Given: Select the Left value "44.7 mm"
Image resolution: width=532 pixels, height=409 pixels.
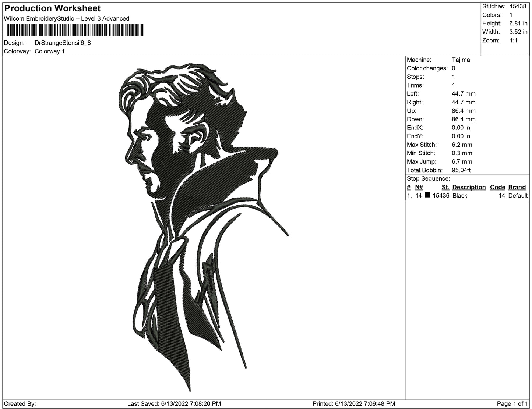Looking at the screenshot, I should click(x=464, y=94).
